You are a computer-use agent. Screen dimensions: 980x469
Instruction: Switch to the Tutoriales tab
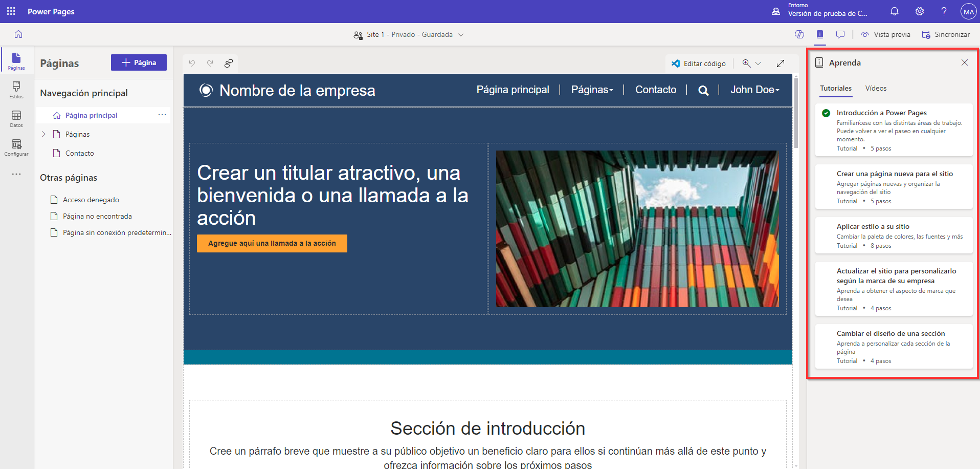[836, 88]
